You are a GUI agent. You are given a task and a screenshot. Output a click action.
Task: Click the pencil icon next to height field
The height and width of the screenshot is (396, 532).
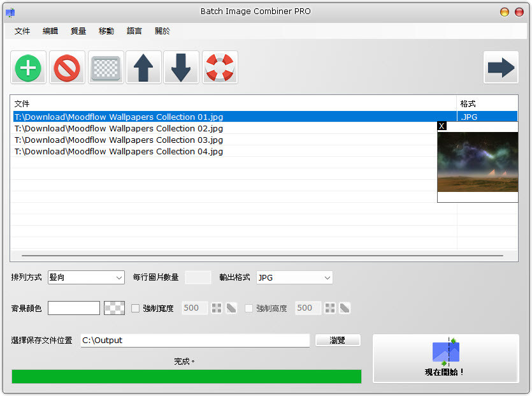click(344, 308)
